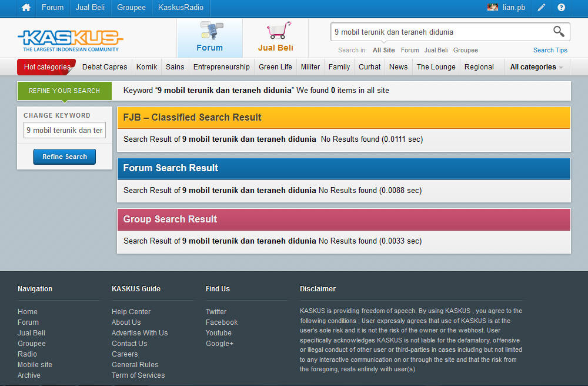Click the magnifying glass search icon
Screen dimensions: 588x386
[559, 32]
